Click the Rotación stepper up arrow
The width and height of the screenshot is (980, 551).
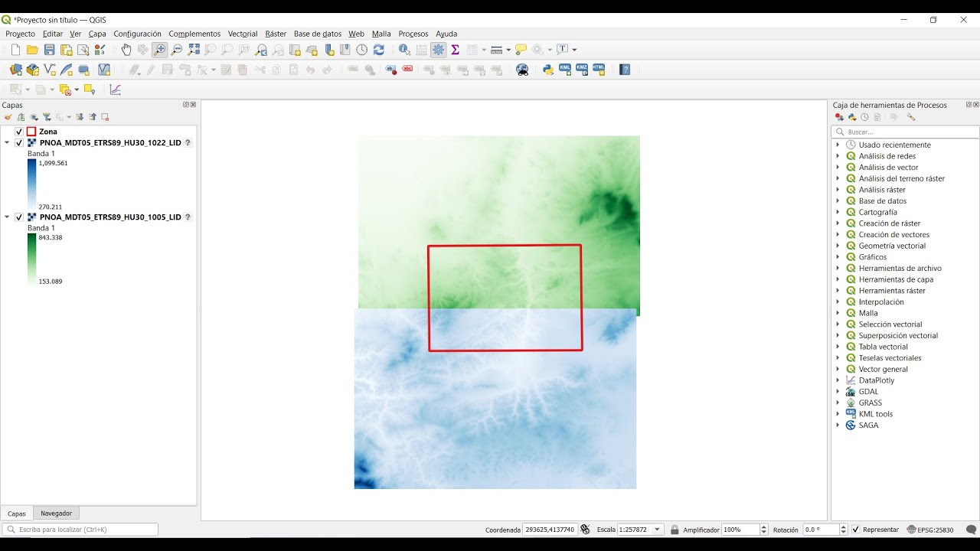(844, 527)
